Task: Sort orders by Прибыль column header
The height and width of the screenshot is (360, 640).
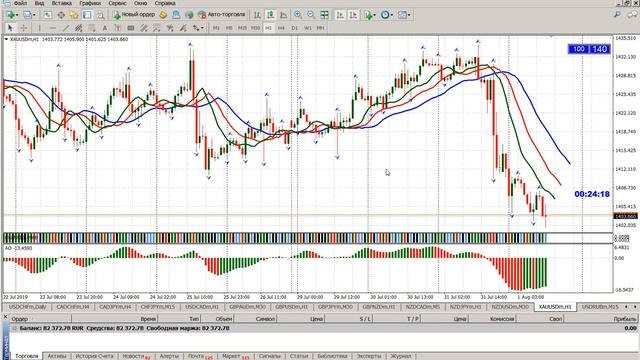Action: click(624, 319)
